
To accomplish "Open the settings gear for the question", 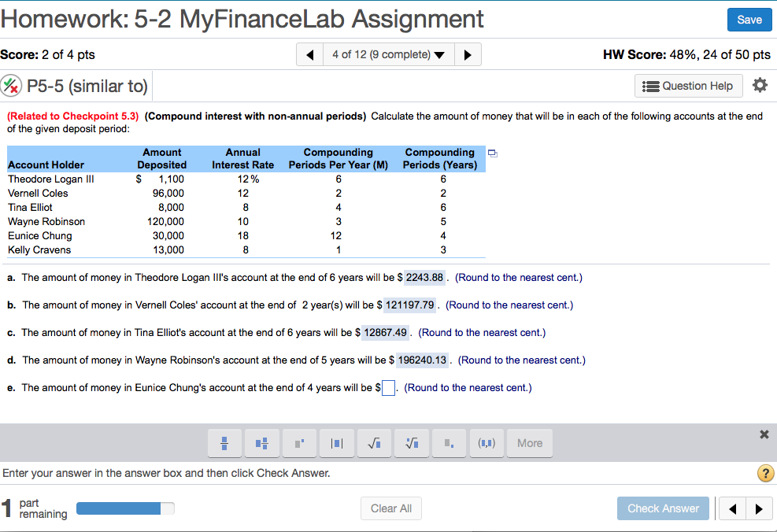I will pos(760,85).
